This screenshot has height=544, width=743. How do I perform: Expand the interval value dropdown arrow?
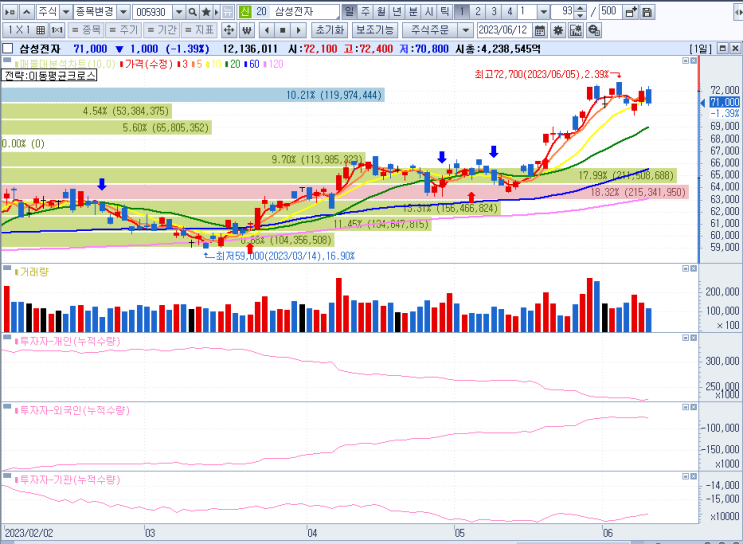[x=544, y=12]
